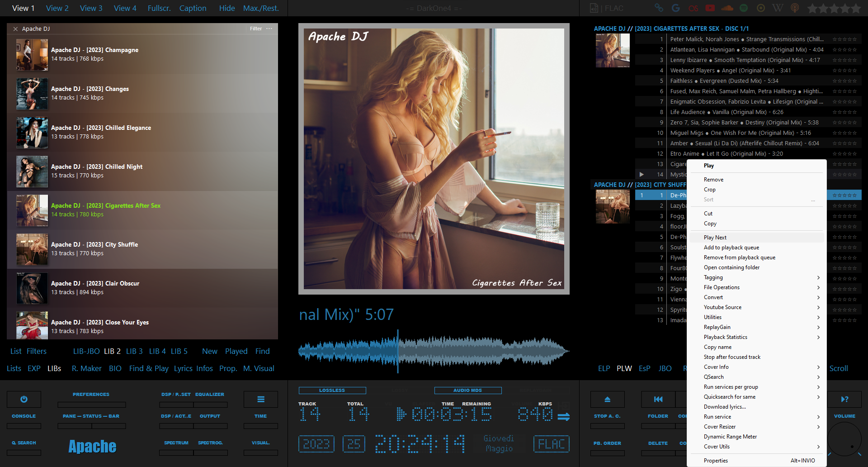This screenshot has height=467, width=868.
Task: Expand the File Operations submenu
Action: [x=756, y=287]
